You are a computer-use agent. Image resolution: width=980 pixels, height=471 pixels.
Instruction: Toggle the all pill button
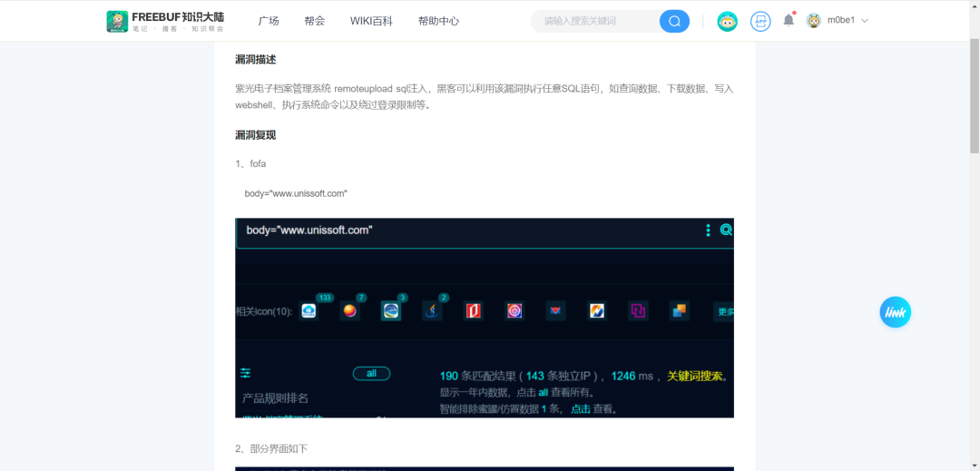coord(371,374)
